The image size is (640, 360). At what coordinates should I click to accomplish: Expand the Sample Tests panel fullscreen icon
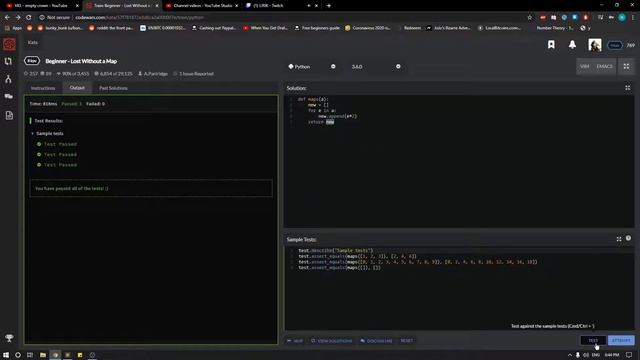point(619,239)
